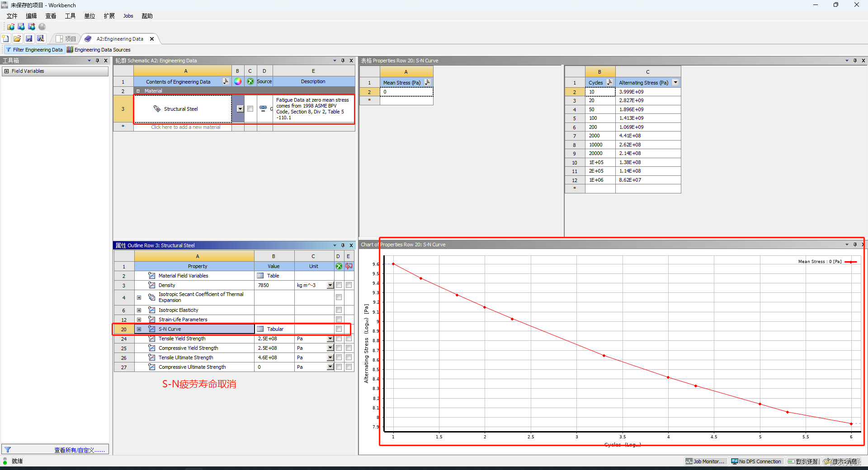Toggle Filter Engineering Data button
This screenshot has width=868, height=470.
[x=33, y=50]
